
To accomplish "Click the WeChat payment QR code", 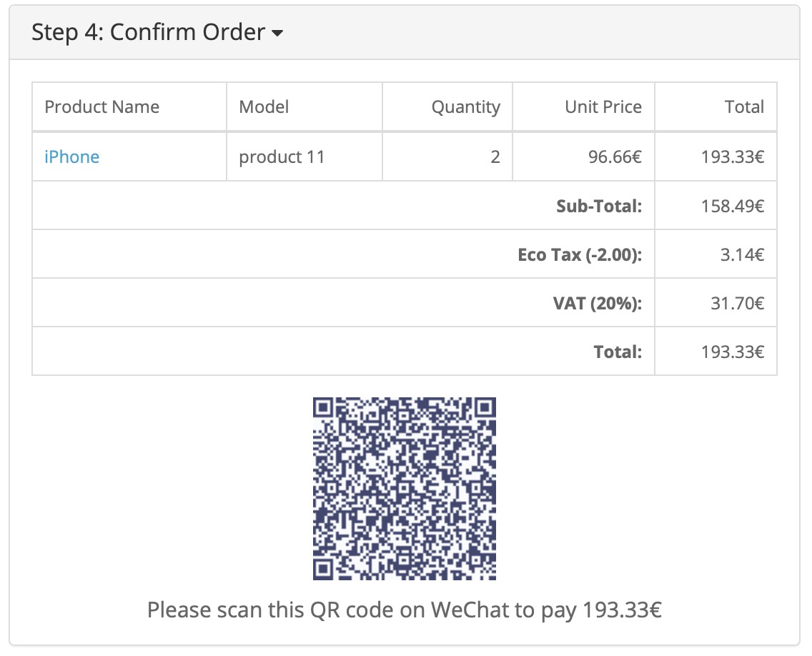I will click(404, 489).
